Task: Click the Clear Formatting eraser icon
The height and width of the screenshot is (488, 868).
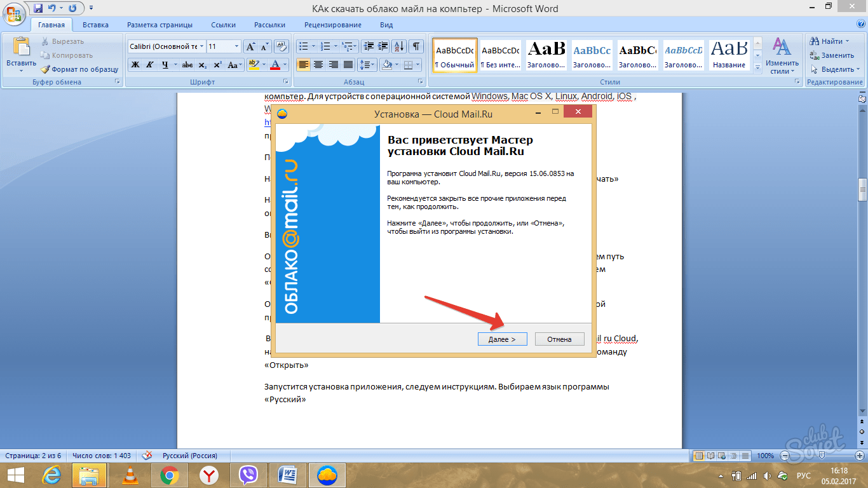Action: pyautogui.click(x=282, y=46)
